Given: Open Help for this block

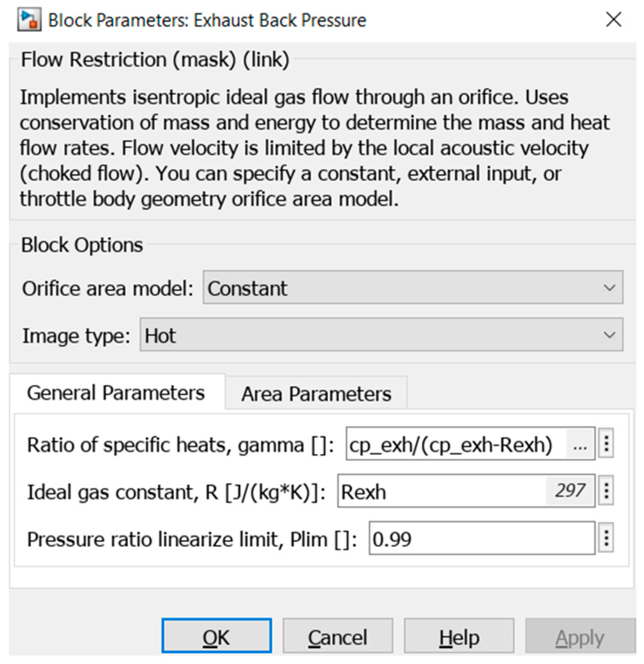Looking at the screenshot, I should (x=459, y=637).
